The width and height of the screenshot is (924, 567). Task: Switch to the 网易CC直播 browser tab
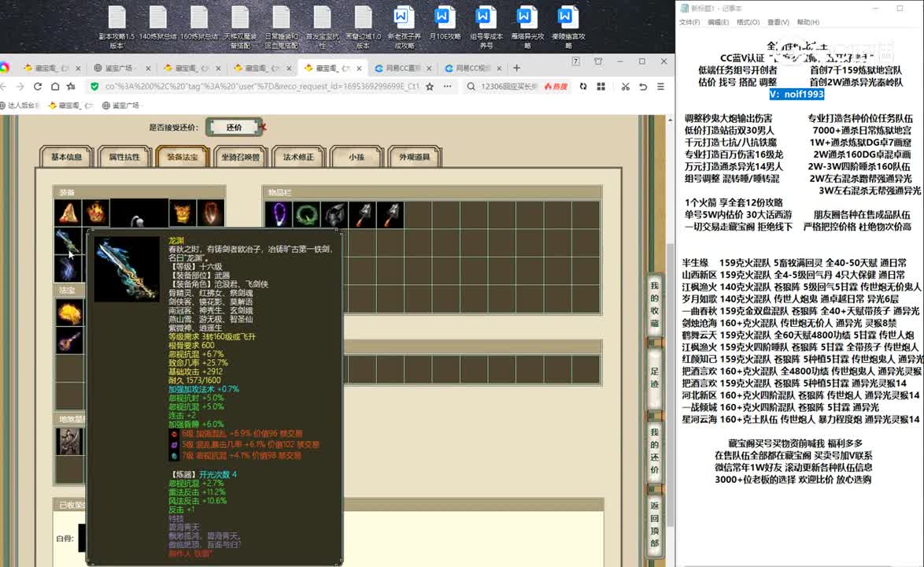click(x=401, y=69)
